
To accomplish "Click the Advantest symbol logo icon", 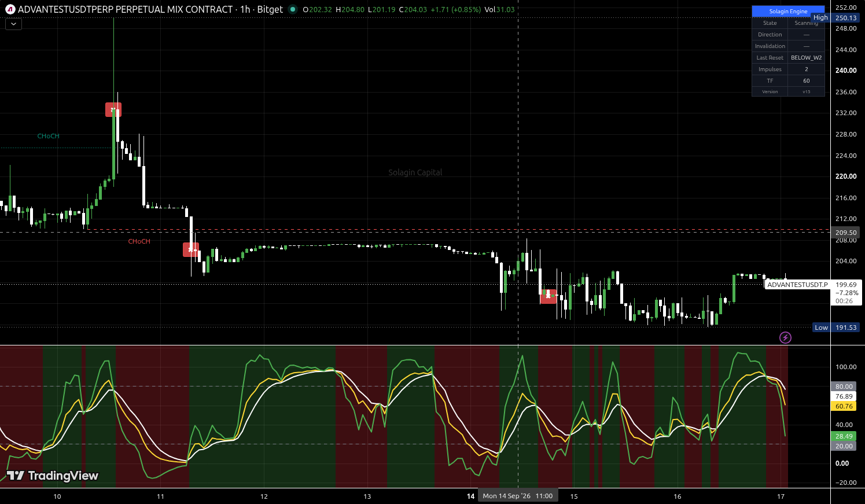I will (10, 9).
